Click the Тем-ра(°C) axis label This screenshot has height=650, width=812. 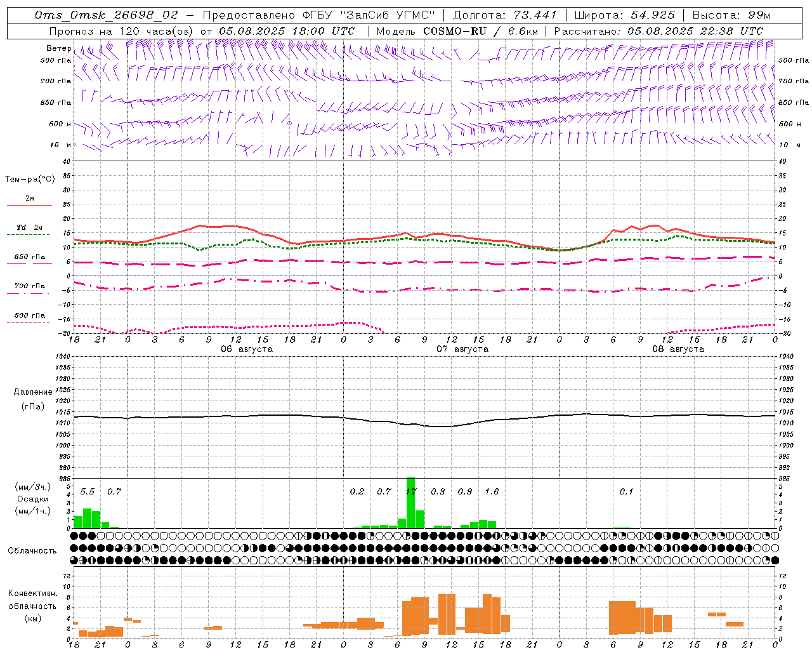click(x=30, y=180)
